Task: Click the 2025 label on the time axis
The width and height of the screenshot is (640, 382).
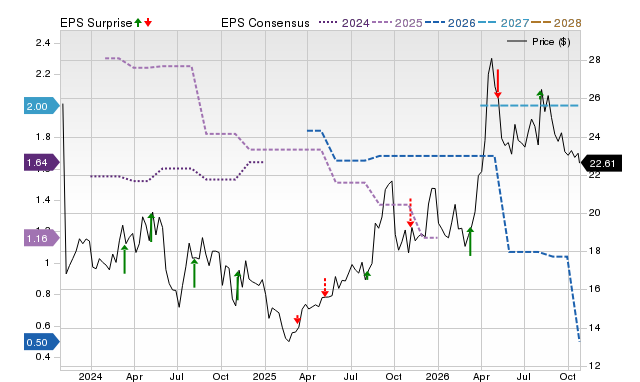Action: [264, 376]
